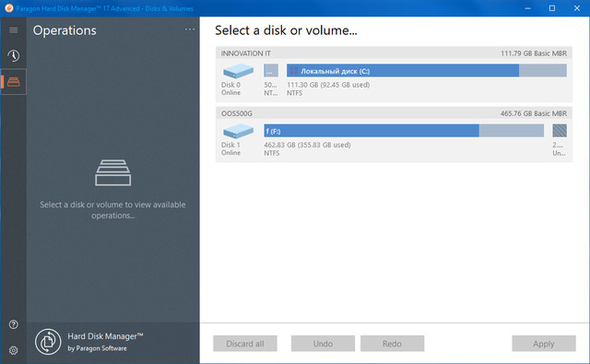This screenshot has width=590, height=364.
Task: Open the hamburger menu in sidebar
Action: pyautogui.click(x=13, y=30)
